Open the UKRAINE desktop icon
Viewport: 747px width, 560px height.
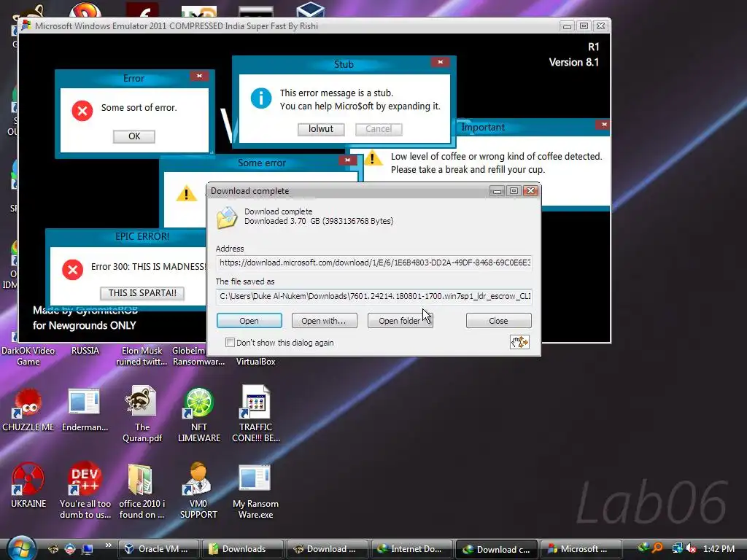(x=28, y=486)
